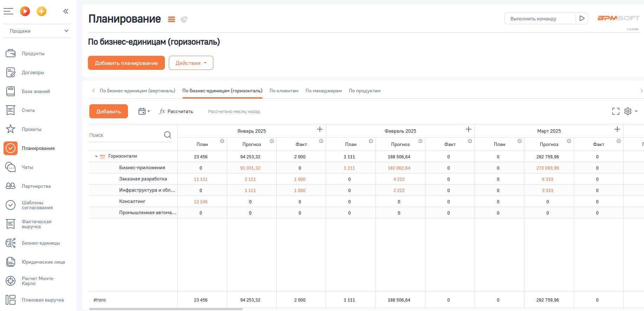Toggle fullscreen table view
The image size is (644, 311).
coord(616,111)
